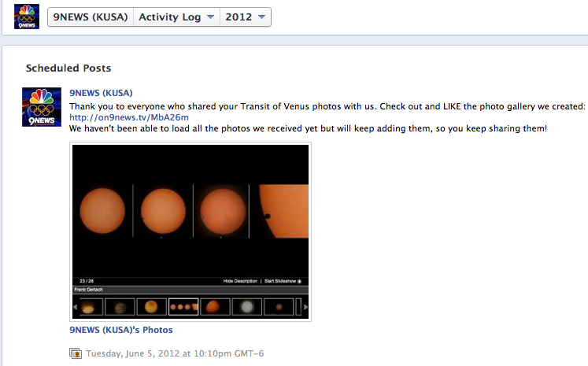Expand the Activity Log dropdown
The height and width of the screenshot is (366, 588).
tap(176, 17)
